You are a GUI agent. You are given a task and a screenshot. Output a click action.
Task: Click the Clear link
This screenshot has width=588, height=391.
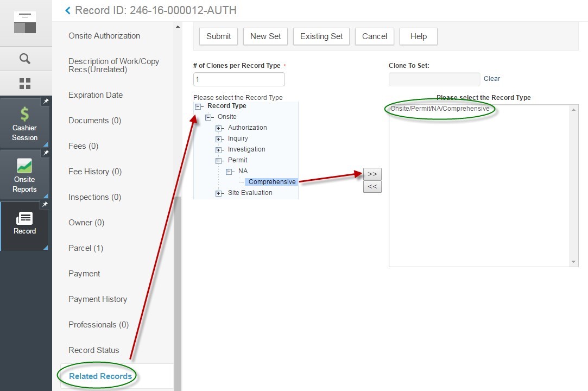(492, 79)
